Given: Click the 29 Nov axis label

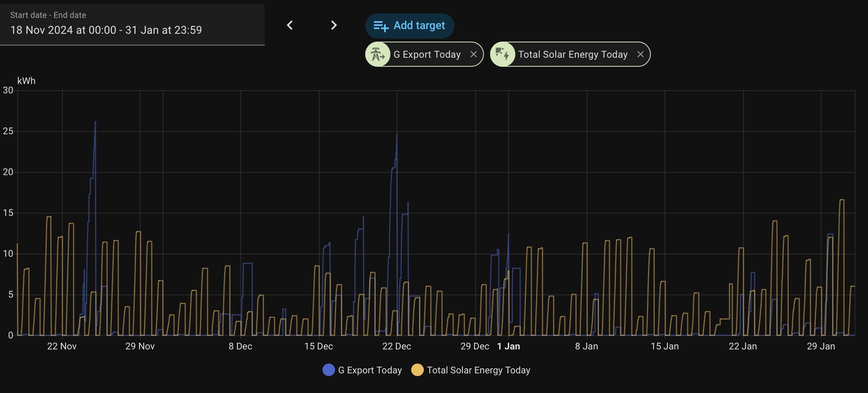Looking at the screenshot, I should coord(140,347).
